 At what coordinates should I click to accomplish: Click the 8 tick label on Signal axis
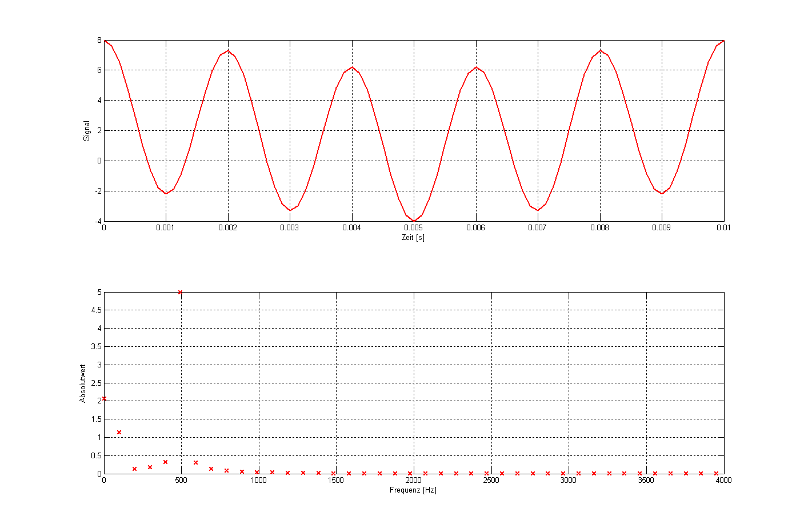click(99, 41)
